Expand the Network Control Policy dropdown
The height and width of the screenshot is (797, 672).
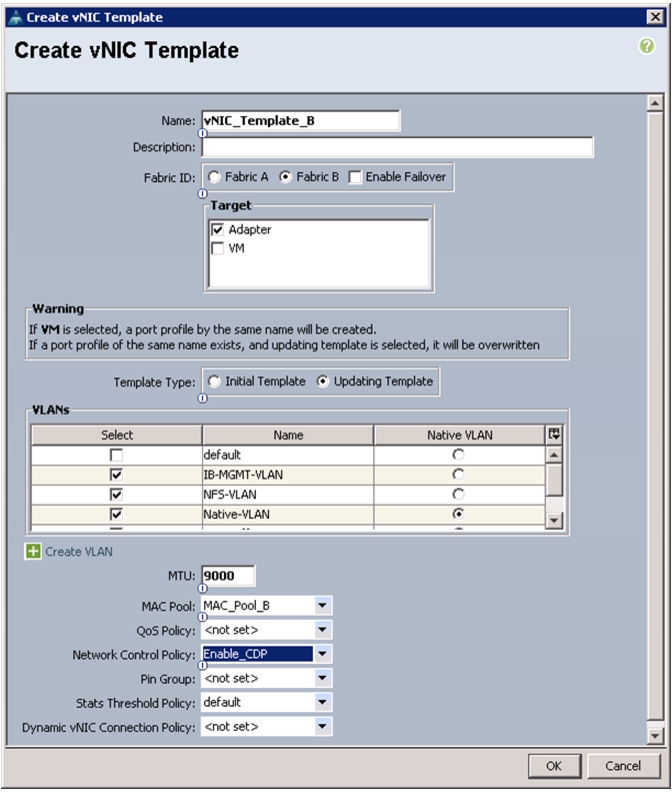tap(322, 654)
